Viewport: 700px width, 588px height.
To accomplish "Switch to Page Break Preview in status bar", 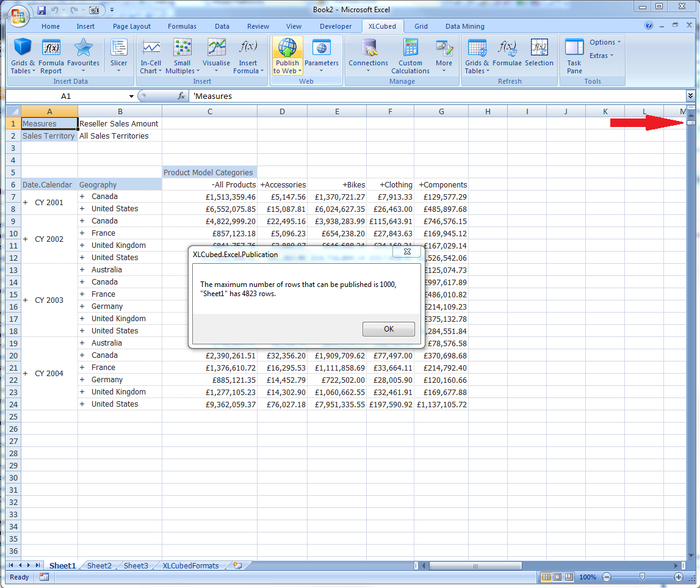I will [569, 577].
